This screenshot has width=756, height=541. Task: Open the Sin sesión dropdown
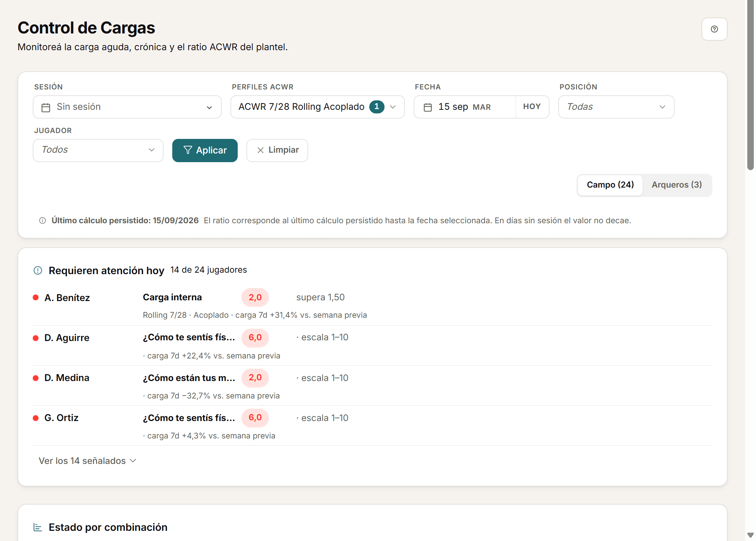click(127, 107)
